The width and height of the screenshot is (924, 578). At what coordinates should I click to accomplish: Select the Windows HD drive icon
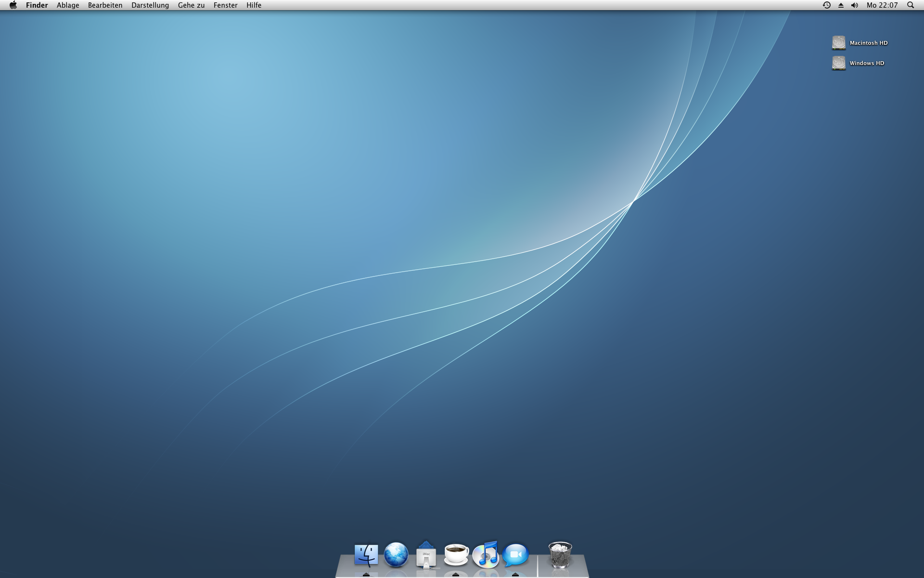pyautogui.click(x=839, y=63)
